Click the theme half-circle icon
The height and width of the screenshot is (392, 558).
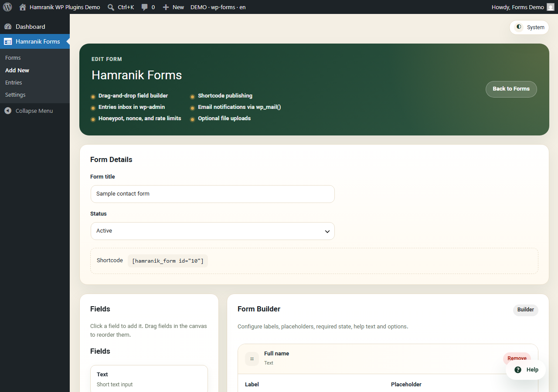coord(519,27)
